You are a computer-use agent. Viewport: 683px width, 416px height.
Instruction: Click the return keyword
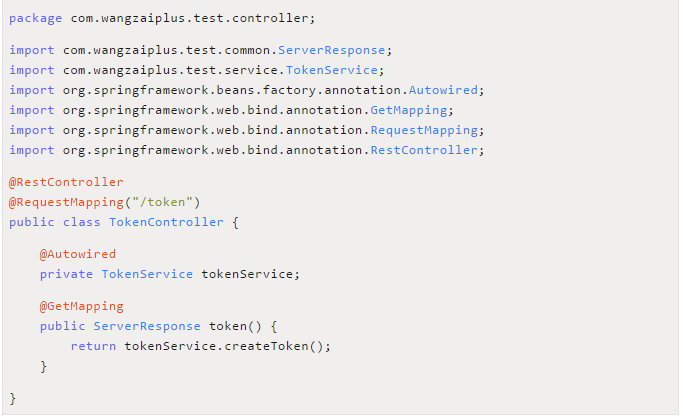(x=93, y=346)
